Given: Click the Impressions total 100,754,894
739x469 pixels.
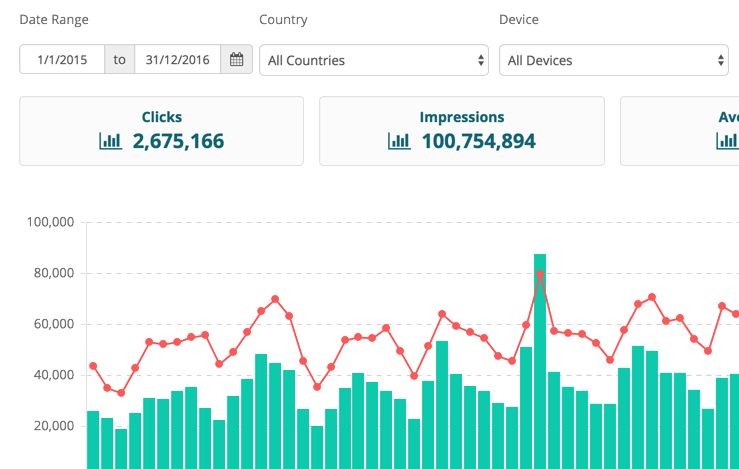Looking at the screenshot, I should click(x=478, y=141).
